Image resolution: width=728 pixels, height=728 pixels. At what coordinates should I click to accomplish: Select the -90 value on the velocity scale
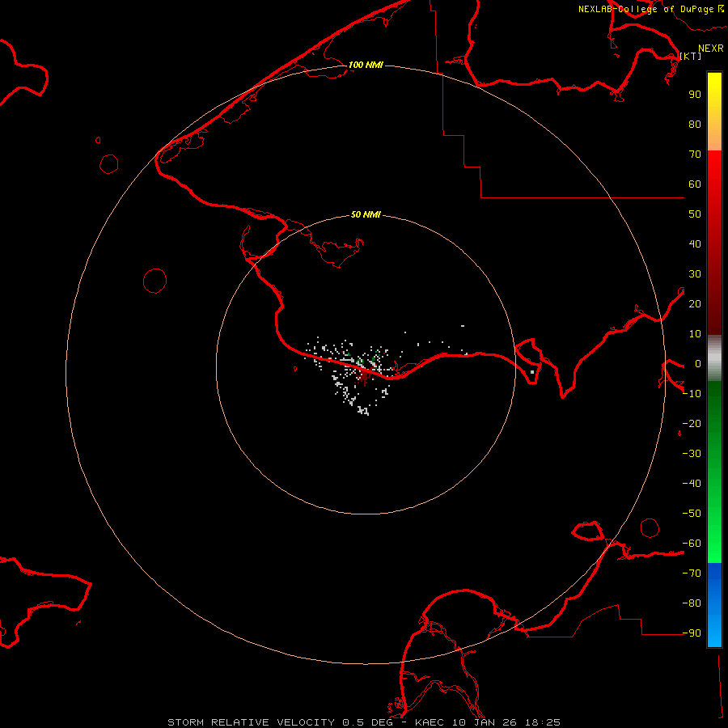click(x=692, y=633)
